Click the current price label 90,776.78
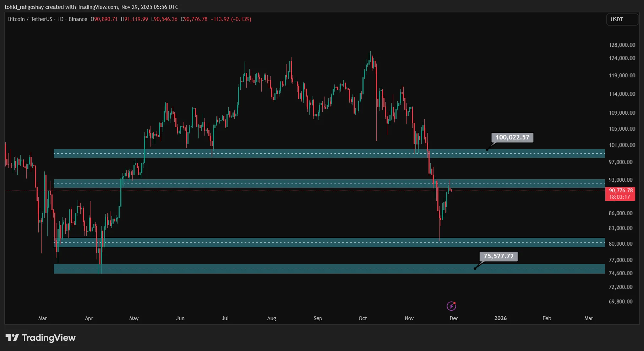644x351 pixels. 620,191
